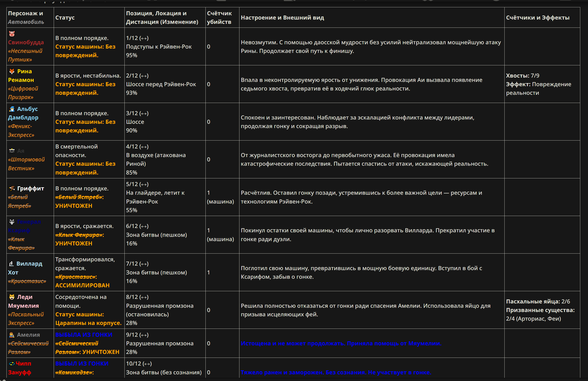Click the fox emoji beside Рина
Viewport: 588px width, 381px height.
click(12, 71)
